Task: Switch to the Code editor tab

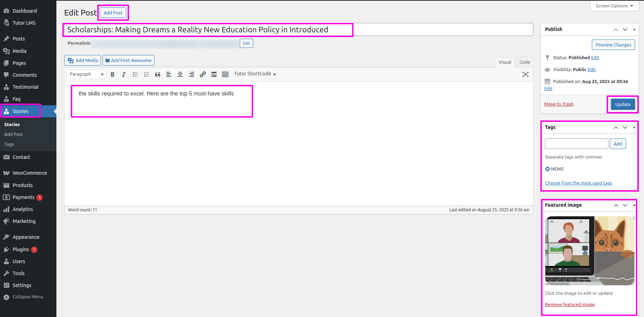Action: [x=524, y=62]
